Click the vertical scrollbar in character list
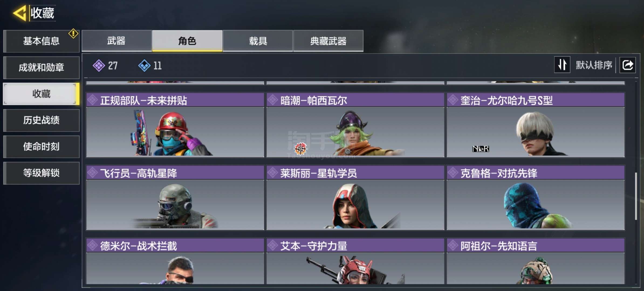The image size is (644, 291). tap(636, 196)
